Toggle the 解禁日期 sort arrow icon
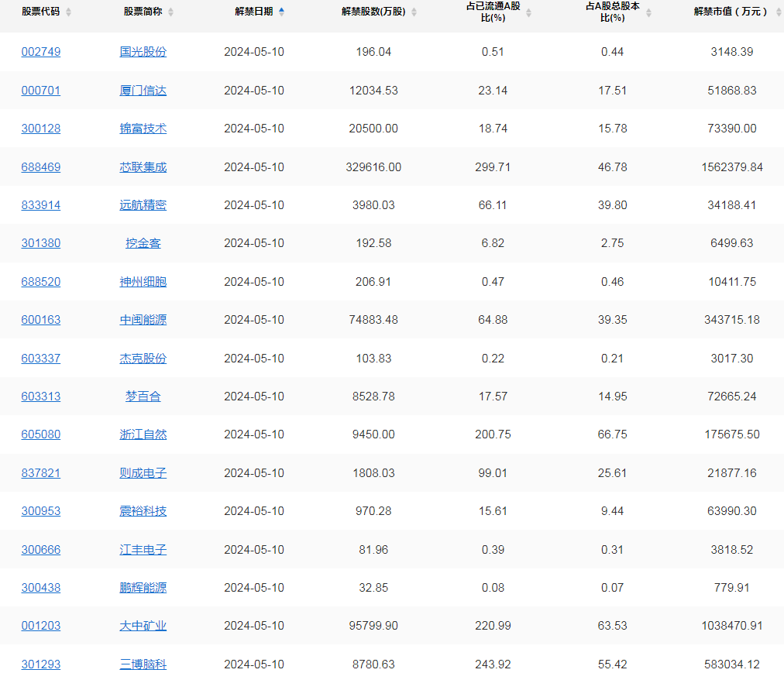The height and width of the screenshot is (673, 784). 281,12
